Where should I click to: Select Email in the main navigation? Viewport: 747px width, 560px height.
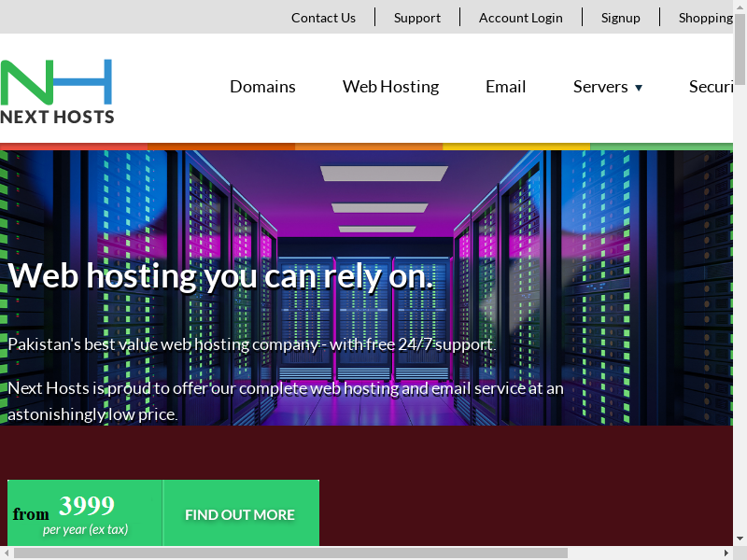(505, 87)
